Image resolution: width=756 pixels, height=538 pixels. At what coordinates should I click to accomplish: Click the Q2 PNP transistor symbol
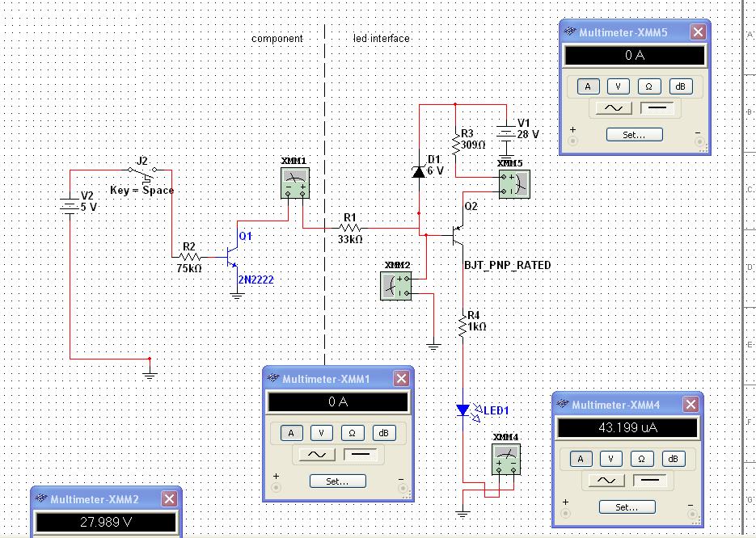[x=458, y=235]
